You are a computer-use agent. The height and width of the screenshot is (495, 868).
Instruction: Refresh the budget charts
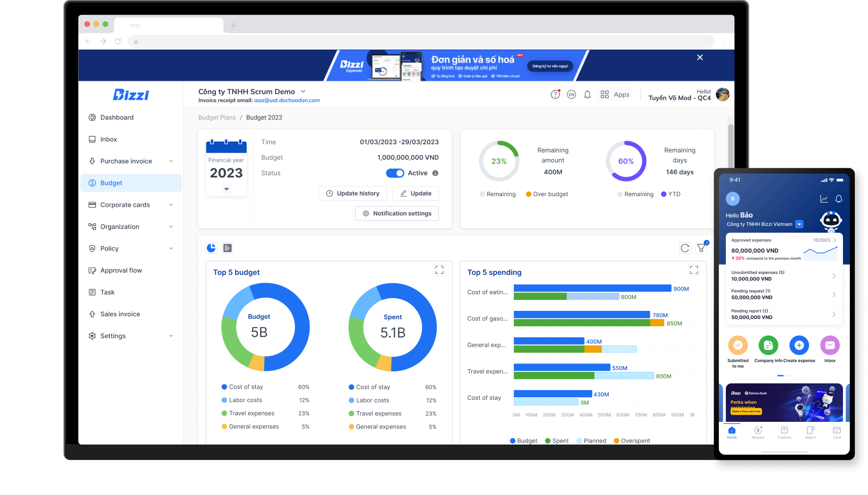[x=685, y=248]
